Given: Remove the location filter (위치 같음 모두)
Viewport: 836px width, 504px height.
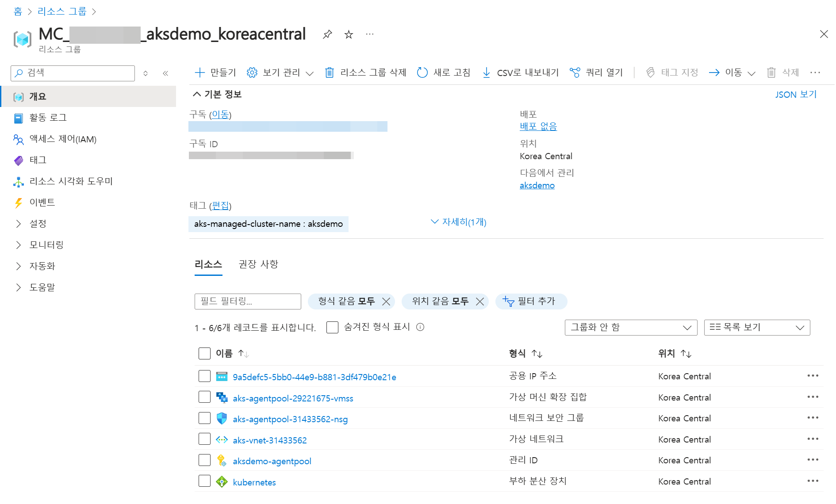Looking at the screenshot, I should tap(480, 302).
